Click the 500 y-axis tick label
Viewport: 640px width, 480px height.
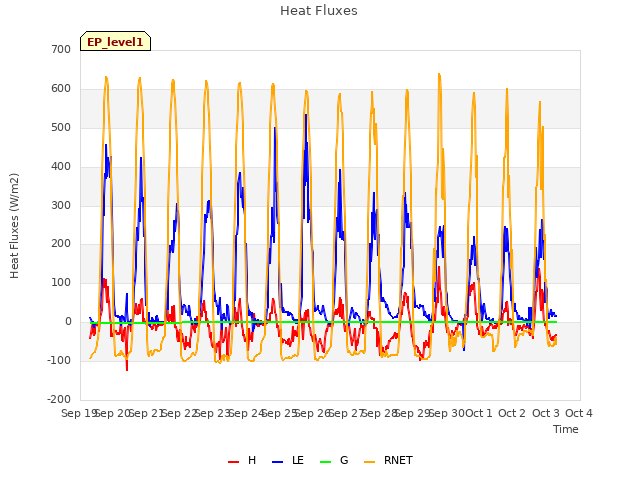click(x=61, y=127)
